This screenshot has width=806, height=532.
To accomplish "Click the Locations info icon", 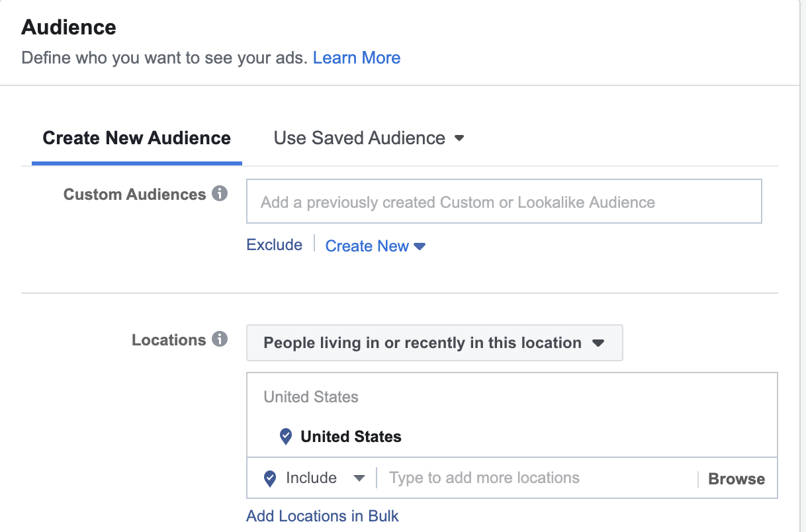I will (220, 339).
